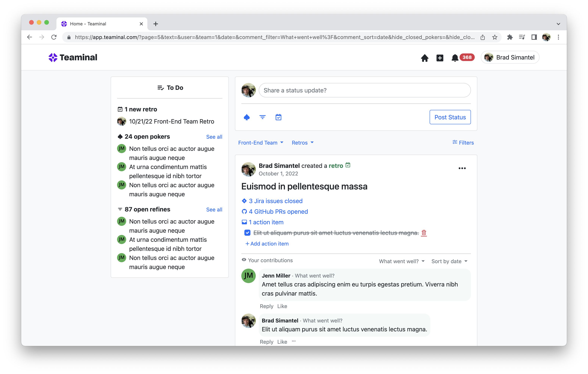The height and width of the screenshot is (374, 588).
Task: Click the spade poker icon below status box
Action: click(x=247, y=117)
